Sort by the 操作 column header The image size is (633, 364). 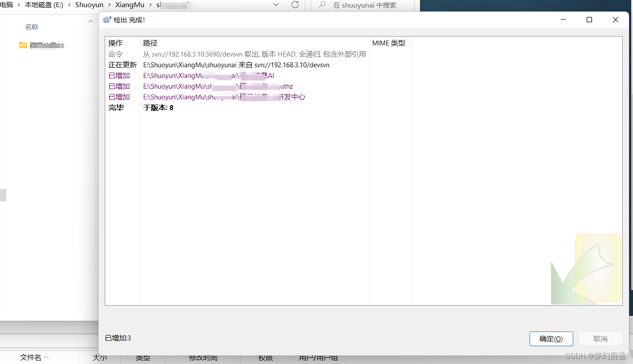[115, 43]
